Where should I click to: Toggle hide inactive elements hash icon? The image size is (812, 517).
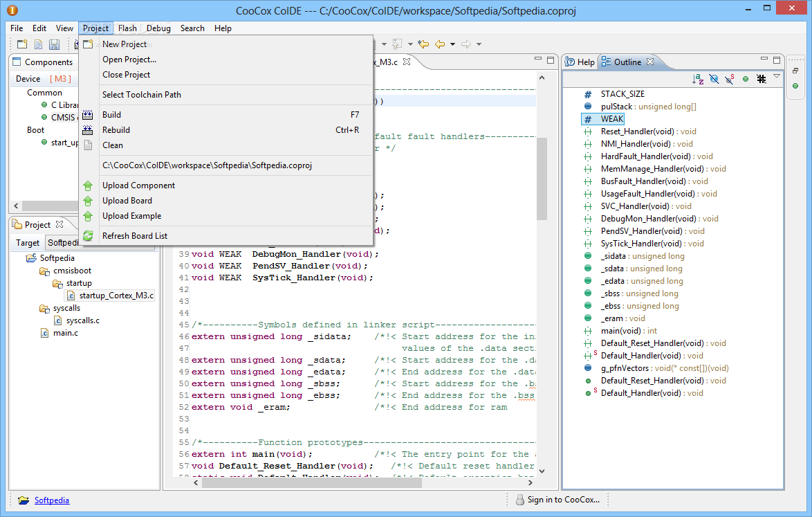[762, 79]
